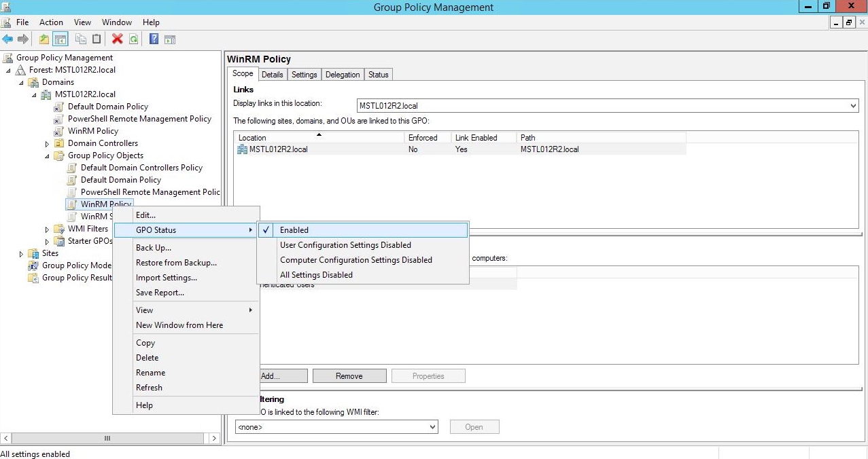The width and height of the screenshot is (868, 459).
Task: Collapse the Group Policy Objects node
Action: tap(47, 156)
